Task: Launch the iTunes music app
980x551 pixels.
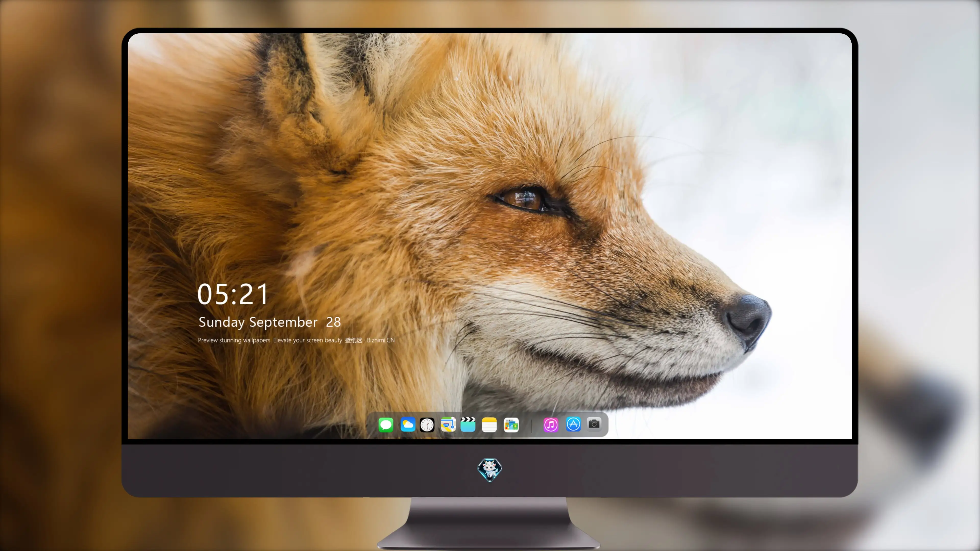Action: click(x=551, y=425)
